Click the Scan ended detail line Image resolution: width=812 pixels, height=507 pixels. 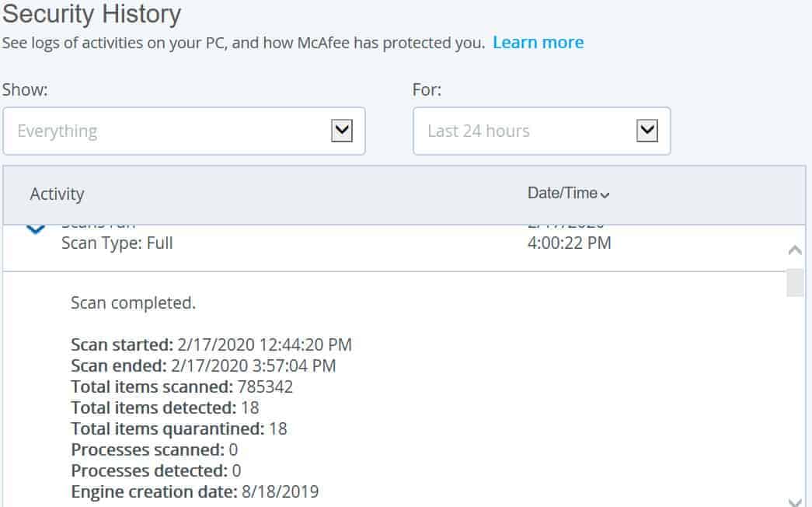pos(204,366)
